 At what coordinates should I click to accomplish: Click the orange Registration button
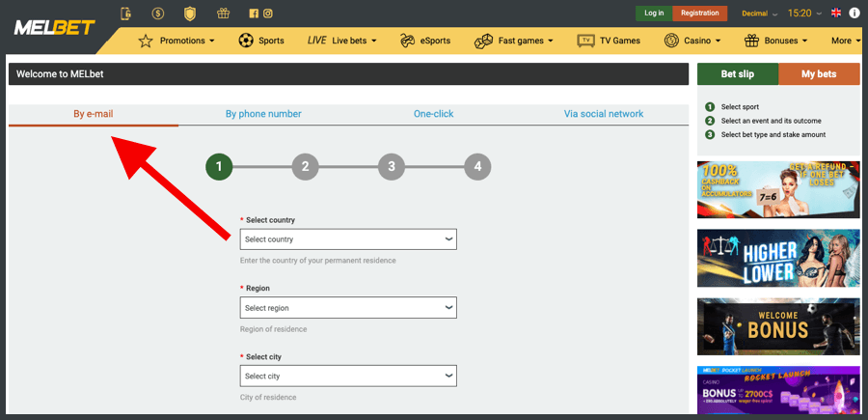point(699,14)
